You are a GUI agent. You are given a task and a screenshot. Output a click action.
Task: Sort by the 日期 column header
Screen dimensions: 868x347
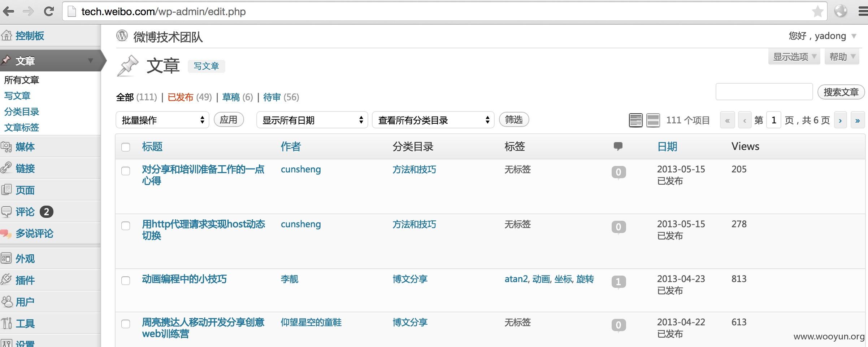667,146
